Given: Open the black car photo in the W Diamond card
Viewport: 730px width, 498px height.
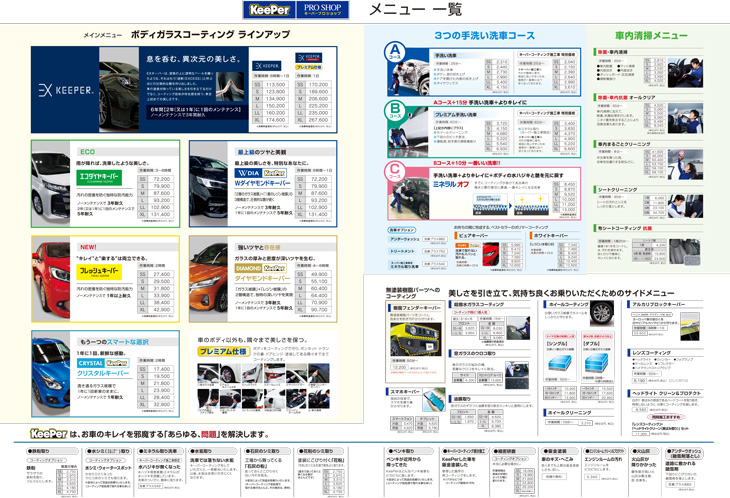Looking at the screenshot, I should 209,184.
